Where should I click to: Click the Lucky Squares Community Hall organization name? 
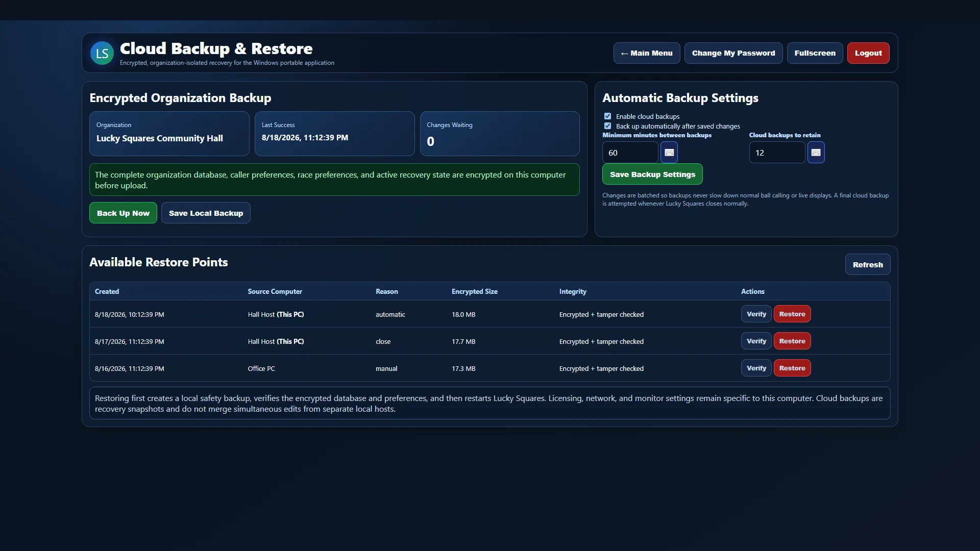pyautogui.click(x=159, y=138)
